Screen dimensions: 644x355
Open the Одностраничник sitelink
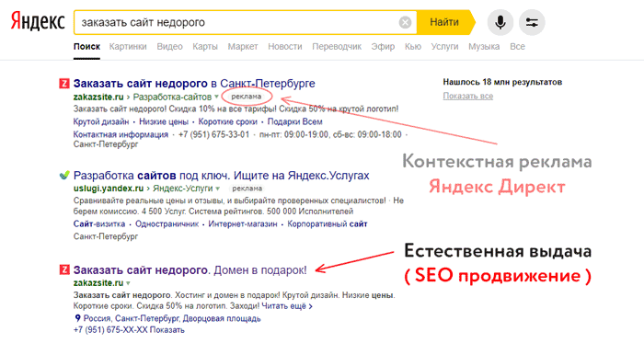tap(167, 224)
